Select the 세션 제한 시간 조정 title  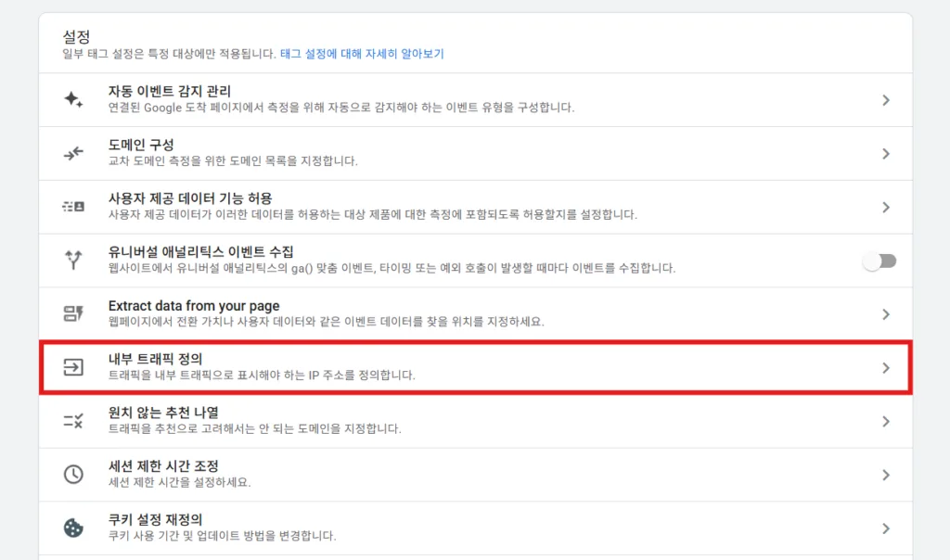click(163, 465)
